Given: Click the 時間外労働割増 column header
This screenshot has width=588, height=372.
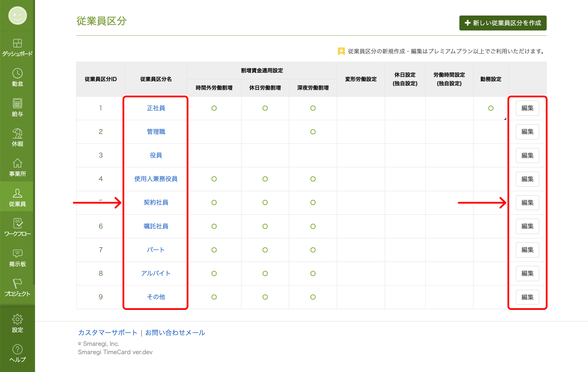Looking at the screenshot, I should point(214,88).
